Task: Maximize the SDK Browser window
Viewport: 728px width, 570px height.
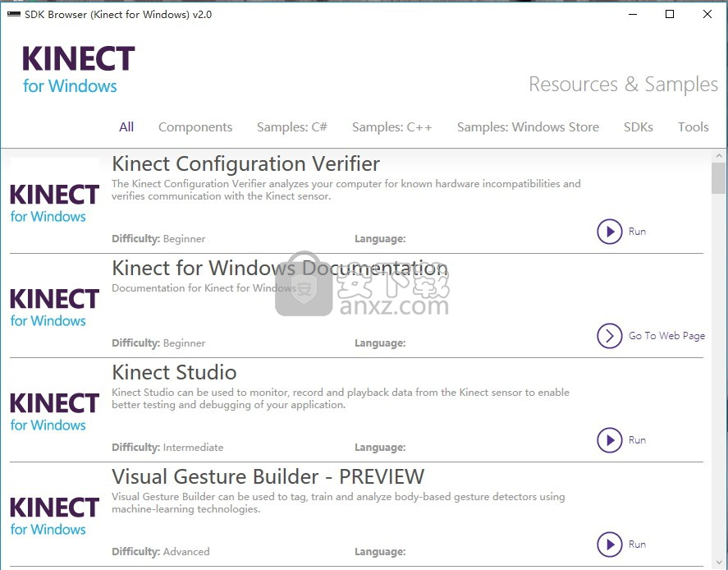Action: 670,15
